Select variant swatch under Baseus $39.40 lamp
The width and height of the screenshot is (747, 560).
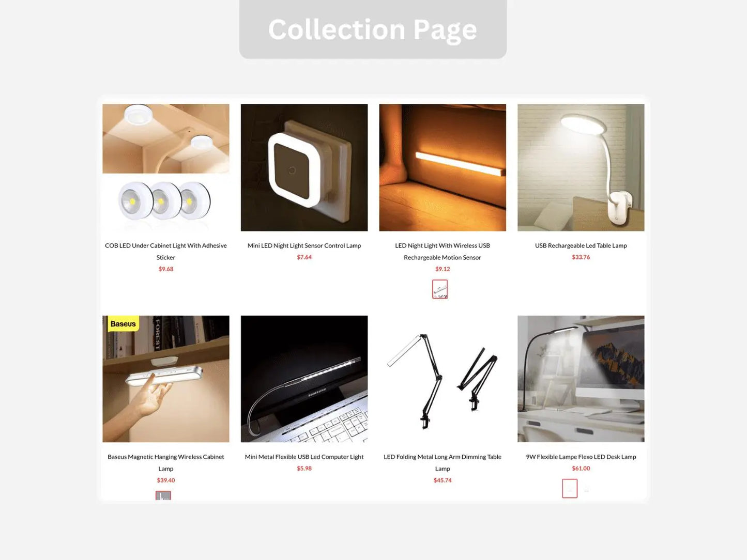click(x=163, y=495)
